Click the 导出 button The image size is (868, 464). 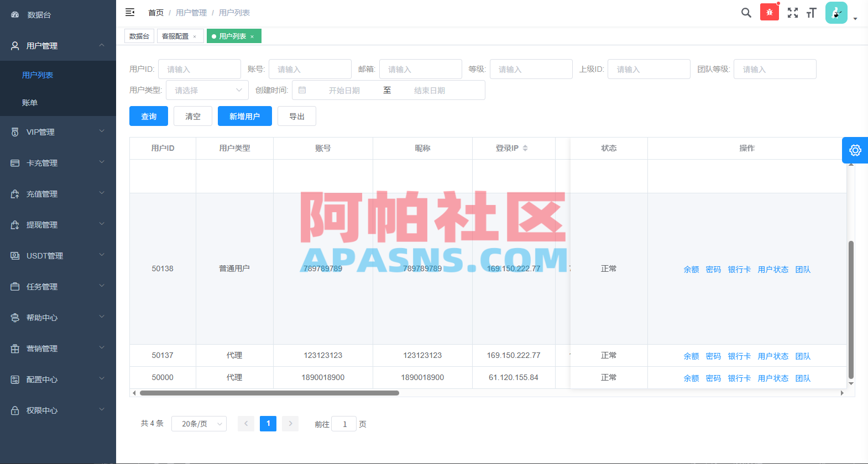[297, 116]
